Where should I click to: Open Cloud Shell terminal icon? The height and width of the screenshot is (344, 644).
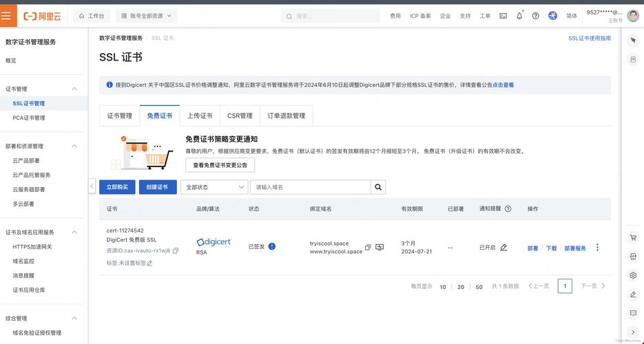[503, 16]
